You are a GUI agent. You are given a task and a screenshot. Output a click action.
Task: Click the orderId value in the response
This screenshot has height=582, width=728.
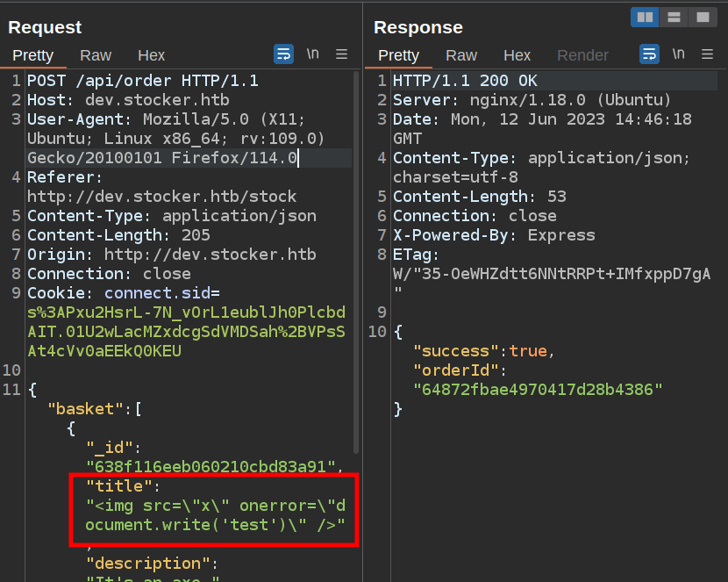(x=538, y=389)
